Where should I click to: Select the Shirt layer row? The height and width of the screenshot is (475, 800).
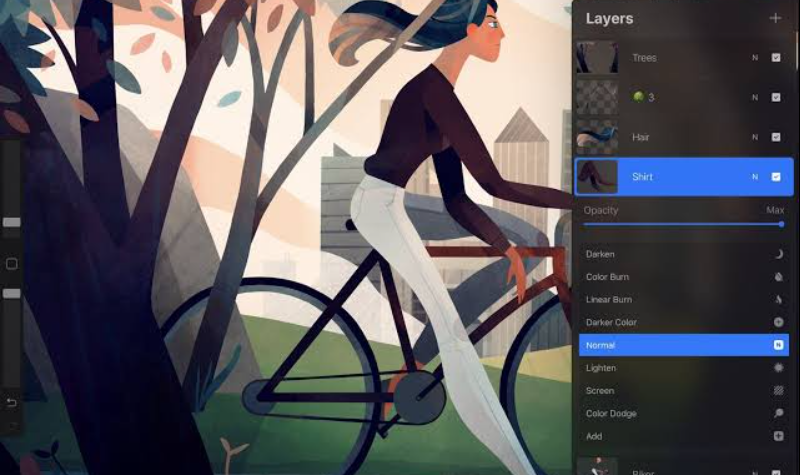pos(680,177)
